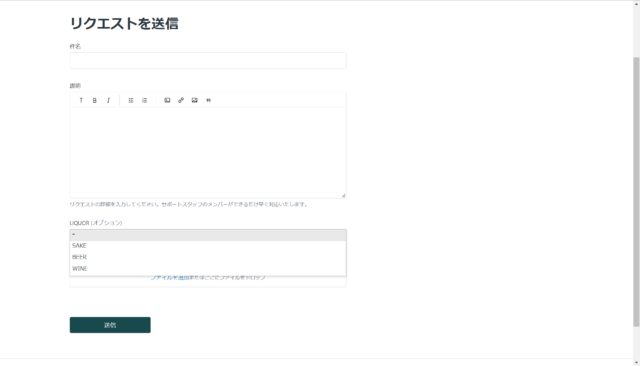Choose BEER from the LIQUOR dropdown
640x366 pixels.
pos(208,257)
